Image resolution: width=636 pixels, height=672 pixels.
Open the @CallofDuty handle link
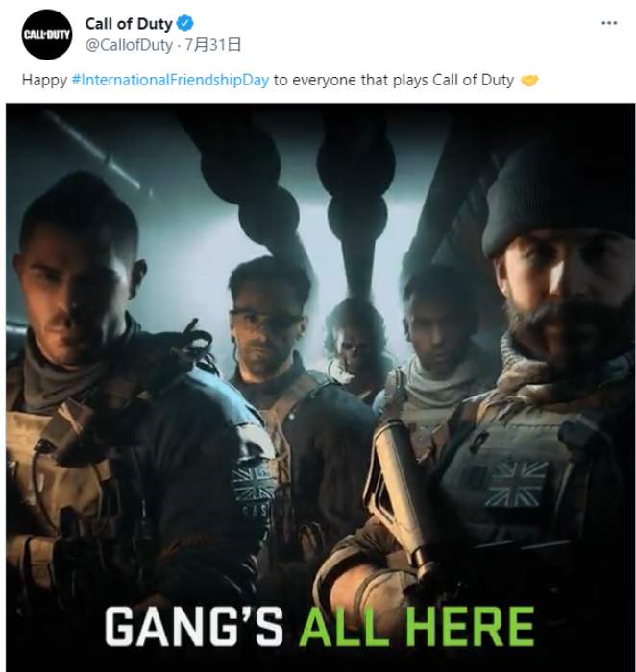tap(129, 45)
